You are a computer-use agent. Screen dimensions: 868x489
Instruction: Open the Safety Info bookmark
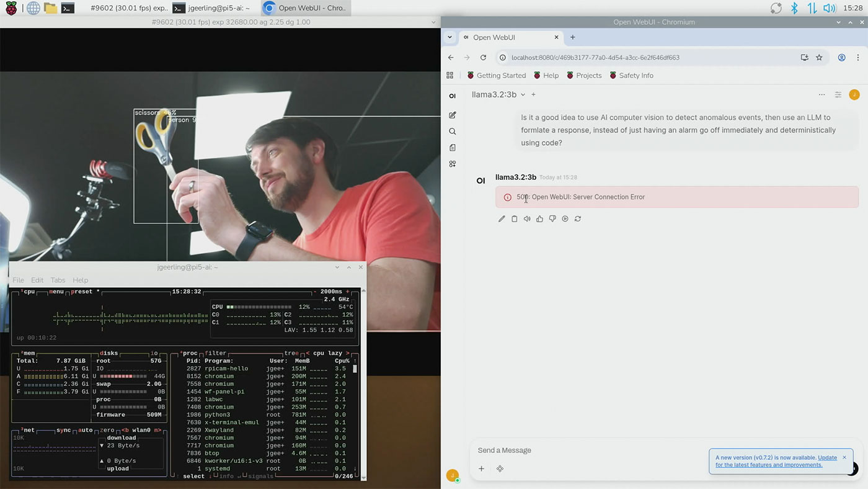[631, 76]
